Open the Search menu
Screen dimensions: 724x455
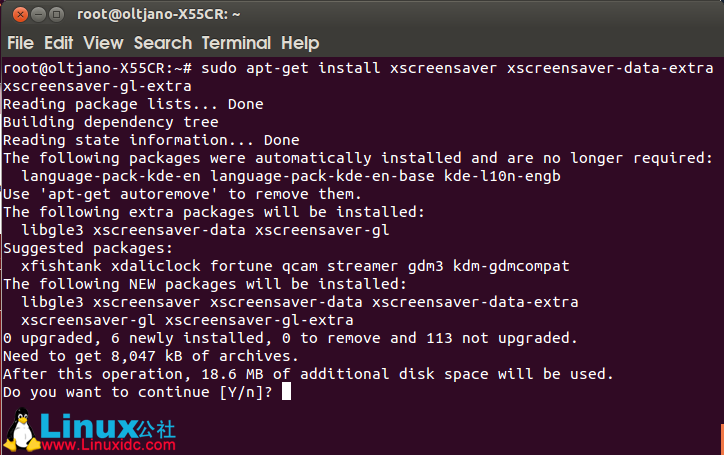(162, 43)
